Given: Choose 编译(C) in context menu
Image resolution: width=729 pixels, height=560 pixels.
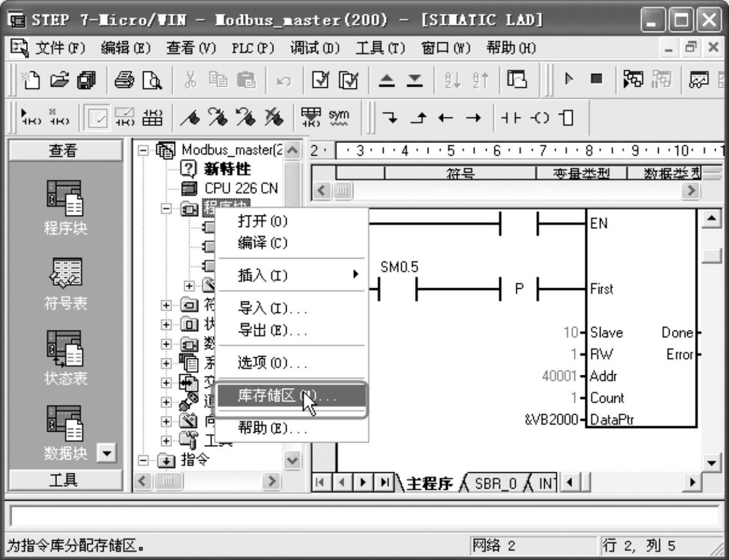Looking at the screenshot, I should pyautogui.click(x=292, y=243).
